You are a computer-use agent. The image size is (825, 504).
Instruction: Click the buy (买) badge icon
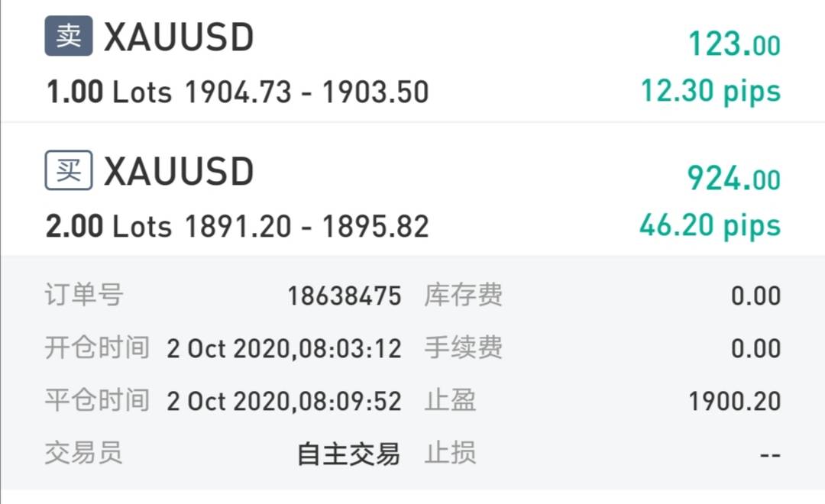(x=69, y=170)
